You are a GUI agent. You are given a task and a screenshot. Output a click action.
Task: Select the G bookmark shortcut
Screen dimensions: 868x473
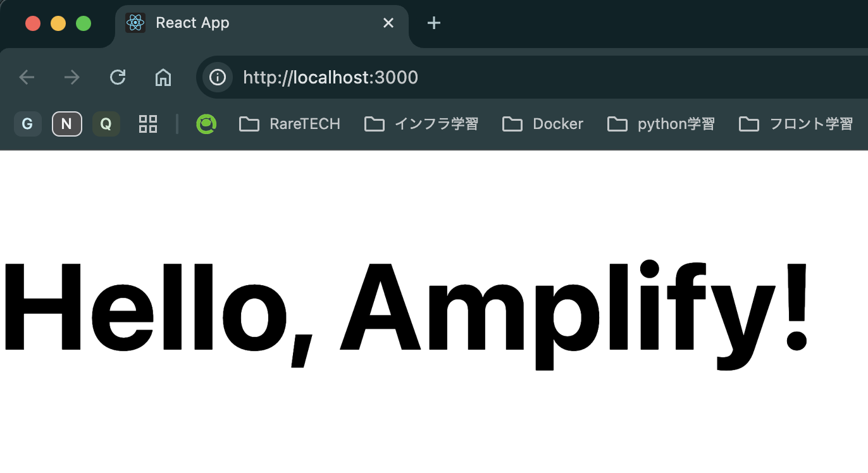(x=27, y=124)
